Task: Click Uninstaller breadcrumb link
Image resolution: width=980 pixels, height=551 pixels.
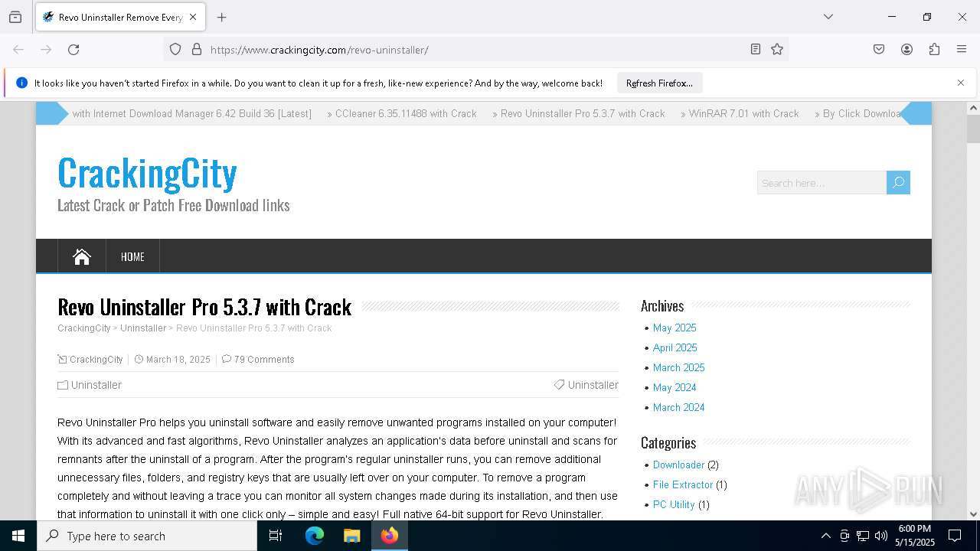Action: [x=143, y=328]
